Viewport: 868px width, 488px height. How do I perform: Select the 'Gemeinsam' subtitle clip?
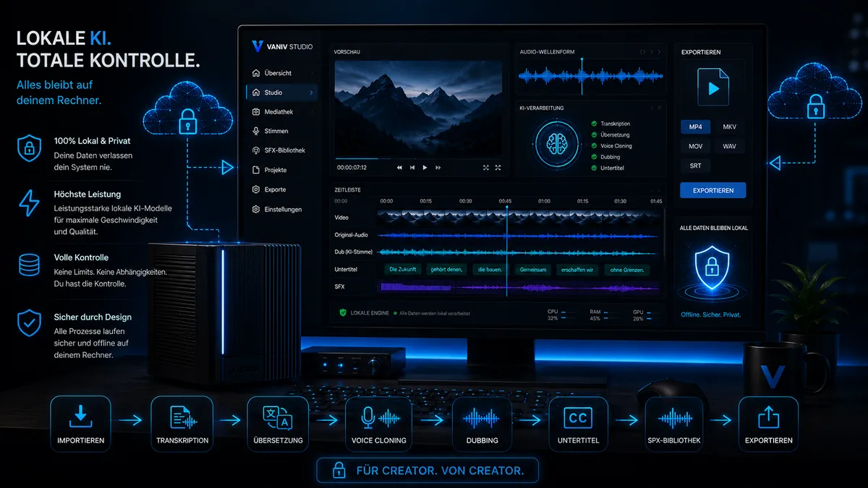pos(532,270)
